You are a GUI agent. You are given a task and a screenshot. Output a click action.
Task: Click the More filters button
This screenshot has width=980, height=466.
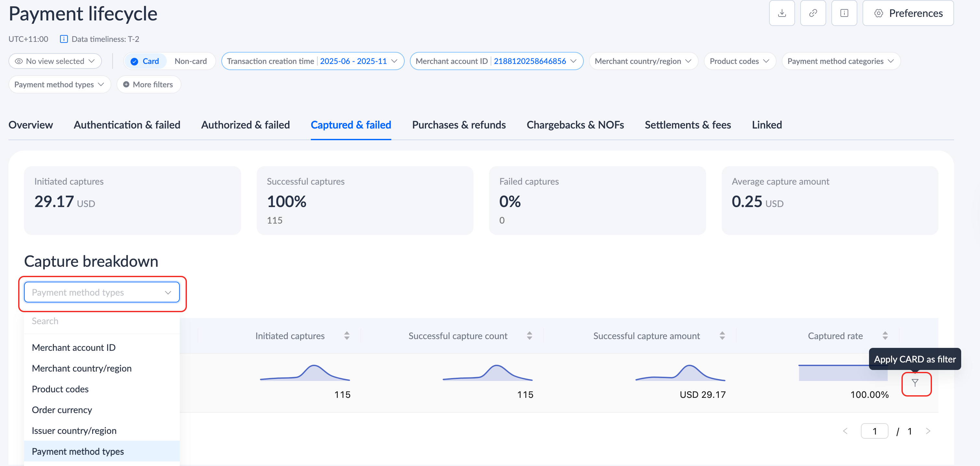[x=148, y=84]
